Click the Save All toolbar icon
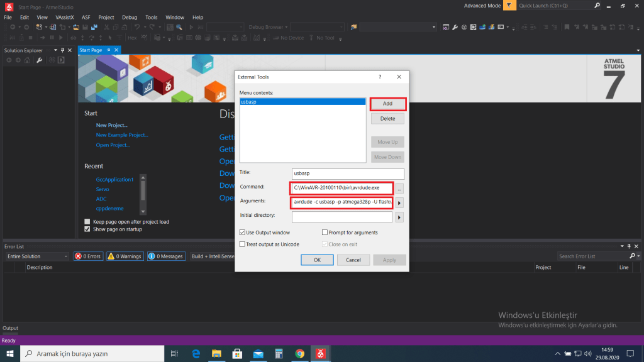Screen dimensions: 644x362 click(94, 28)
